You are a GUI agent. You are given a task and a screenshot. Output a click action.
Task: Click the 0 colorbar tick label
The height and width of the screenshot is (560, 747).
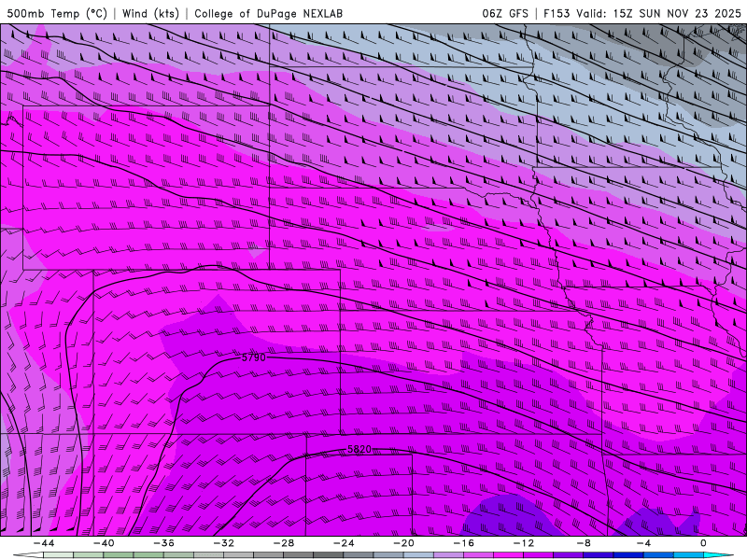click(x=703, y=543)
